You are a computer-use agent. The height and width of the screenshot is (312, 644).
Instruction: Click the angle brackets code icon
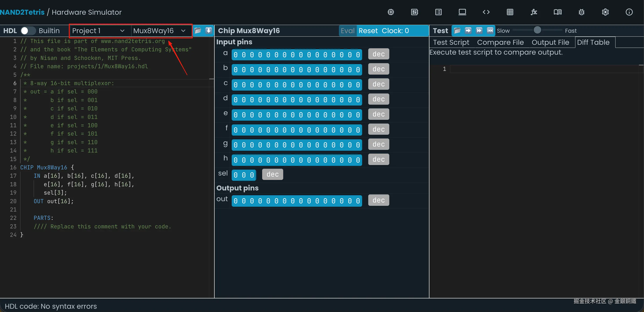(x=486, y=12)
